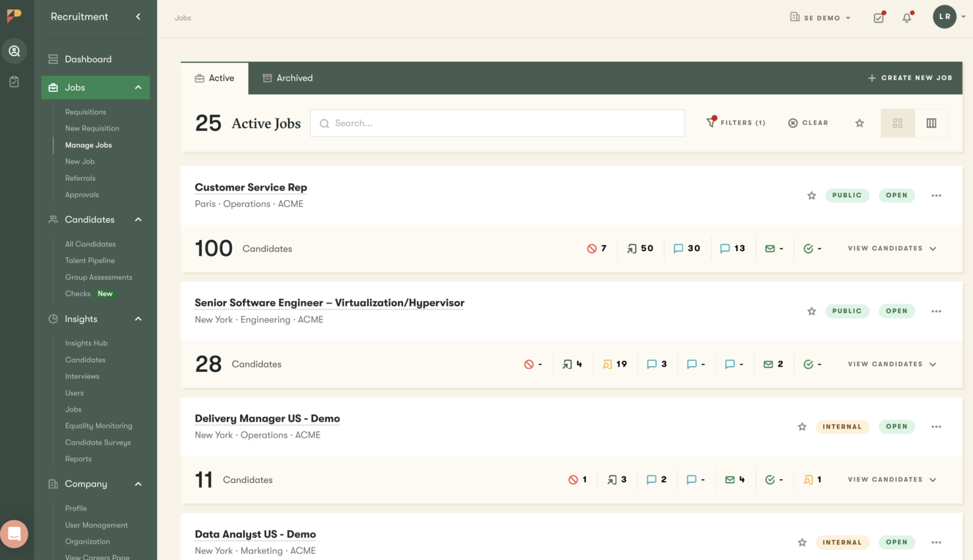Viewport: 973px width, 560px height.
Task: Favorite the Senior Software Engineer job
Action: pos(811,311)
